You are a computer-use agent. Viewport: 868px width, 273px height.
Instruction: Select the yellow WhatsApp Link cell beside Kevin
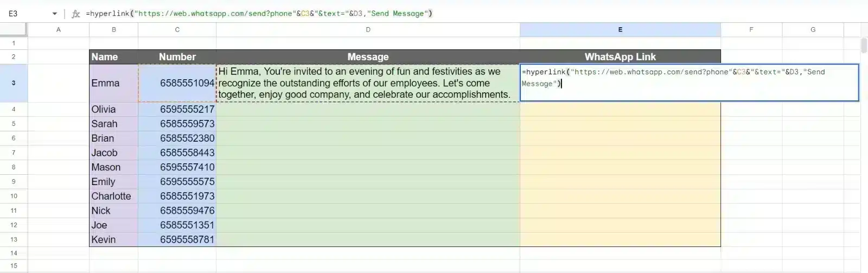(620, 239)
